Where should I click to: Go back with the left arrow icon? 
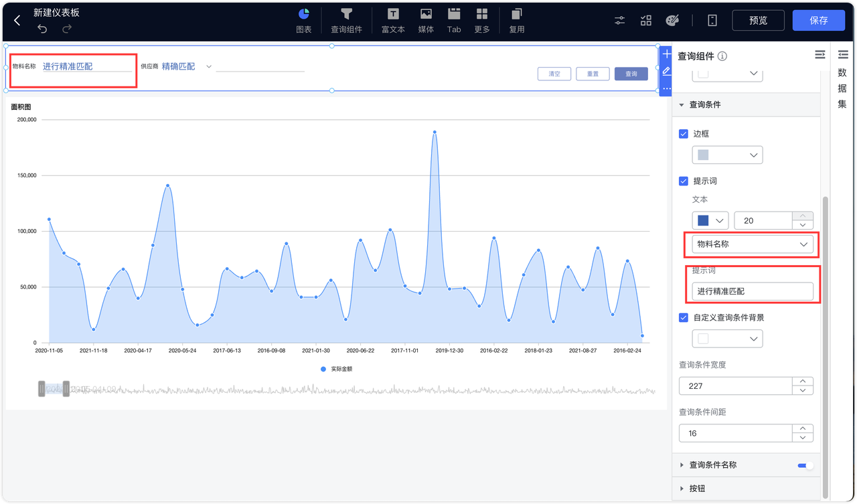pos(17,21)
